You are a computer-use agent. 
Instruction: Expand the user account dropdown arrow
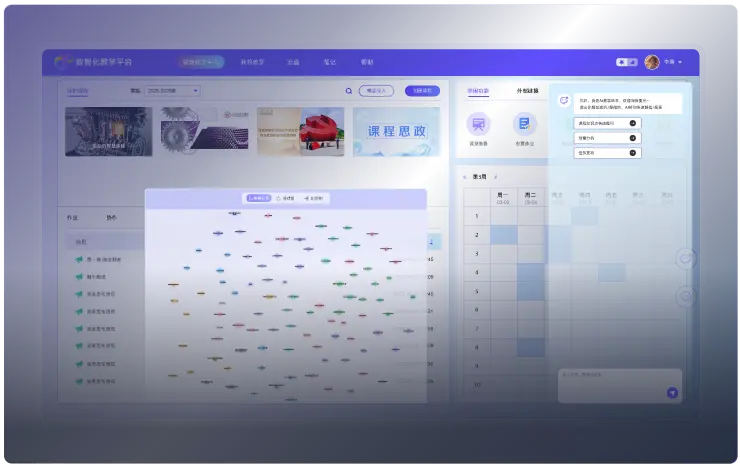[x=681, y=62]
